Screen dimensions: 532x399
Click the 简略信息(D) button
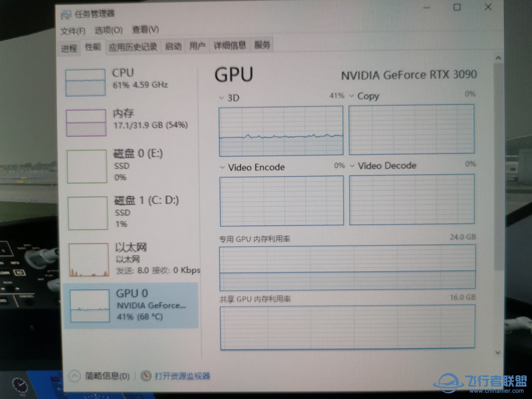[x=107, y=376]
